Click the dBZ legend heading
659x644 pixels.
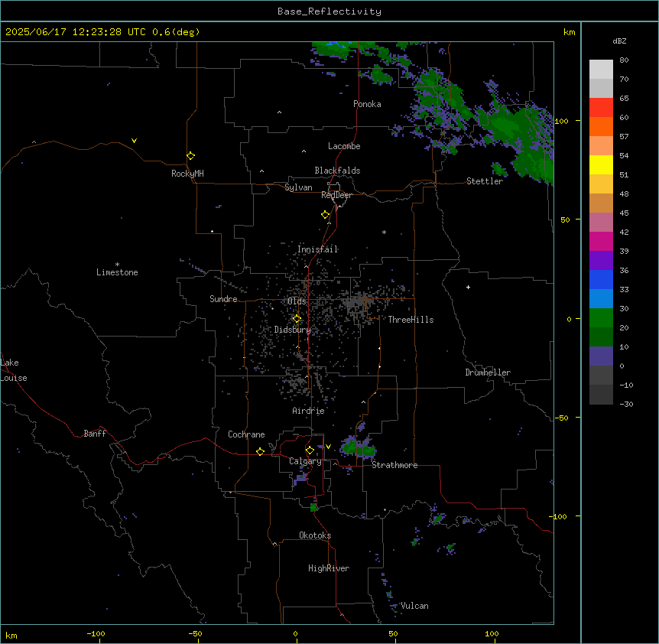(619, 41)
